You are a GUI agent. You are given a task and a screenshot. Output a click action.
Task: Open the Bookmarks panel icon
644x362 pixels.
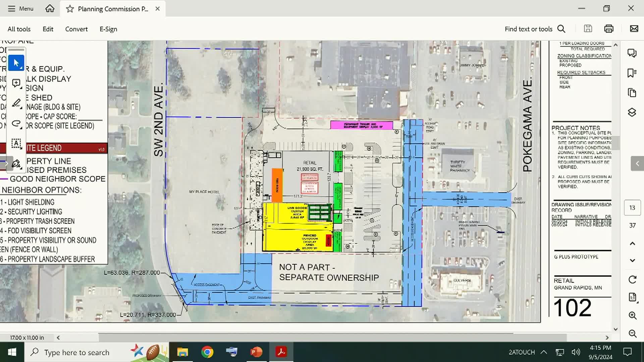632,73
